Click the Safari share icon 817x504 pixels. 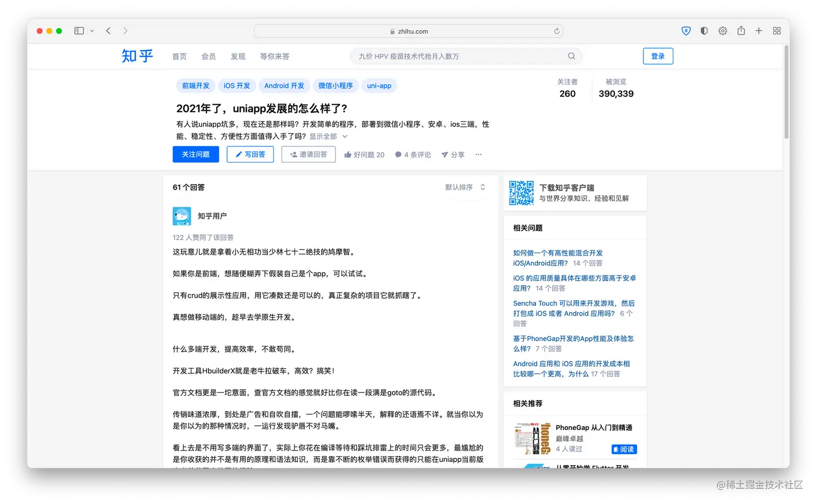741,31
